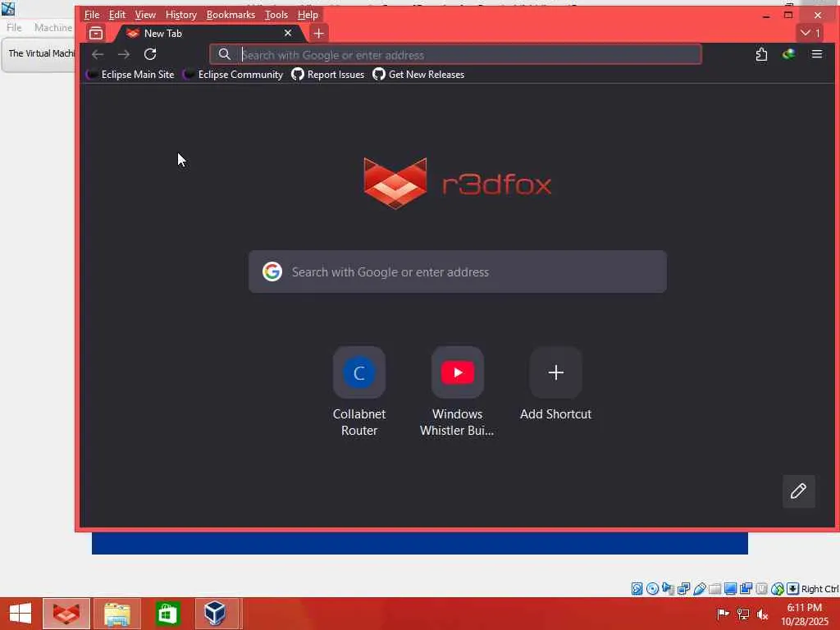840x630 pixels.
Task: Click the VirtualBox shared folders status icon
Action: click(714, 589)
